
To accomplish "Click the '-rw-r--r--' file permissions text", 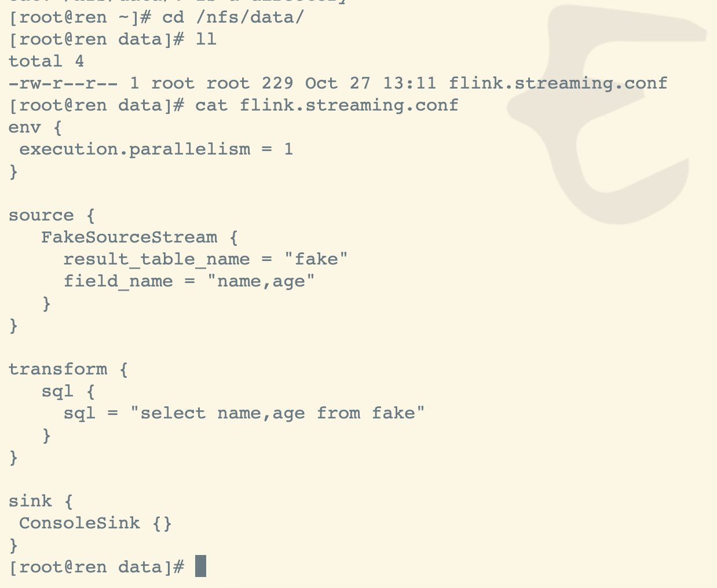I will pos(63,83).
